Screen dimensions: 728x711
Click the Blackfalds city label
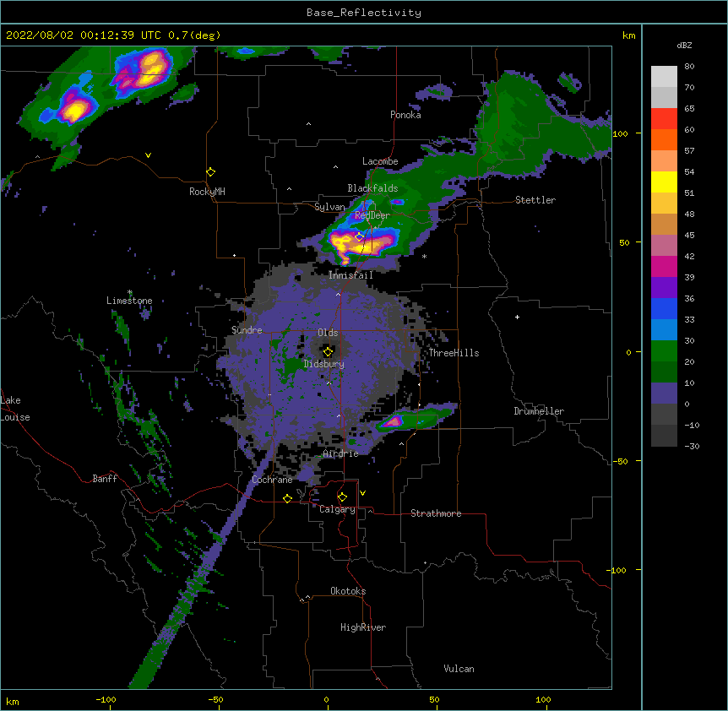click(x=372, y=188)
